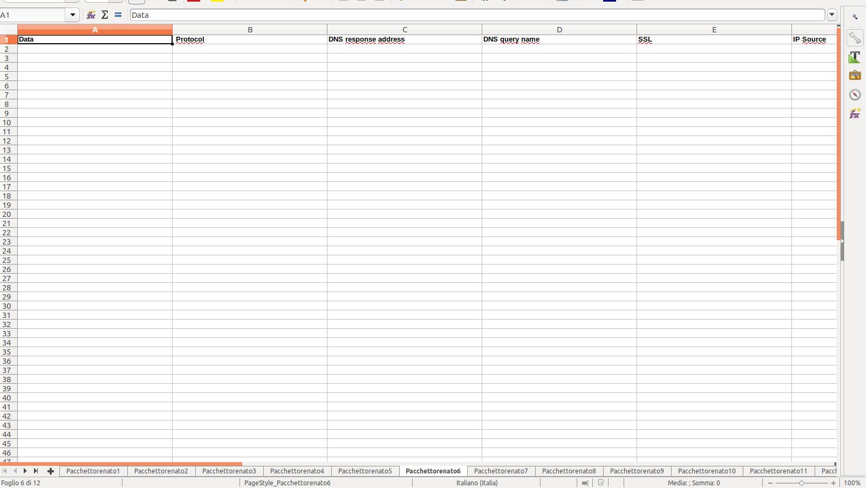This screenshot has height=488, width=868.
Task: Click 'Italiano (Italia)' language status
Action: tap(477, 483)
